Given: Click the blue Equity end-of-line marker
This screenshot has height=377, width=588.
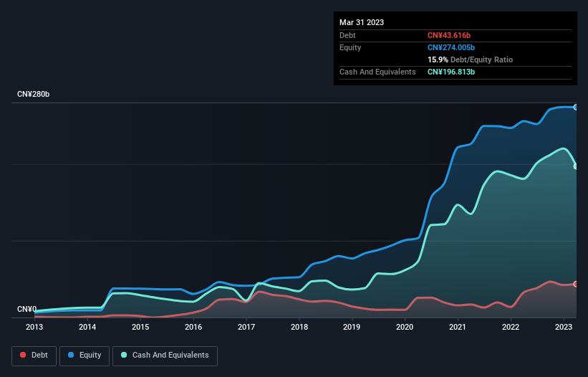Looking at the screenshot, I should [x=576, y=108].
